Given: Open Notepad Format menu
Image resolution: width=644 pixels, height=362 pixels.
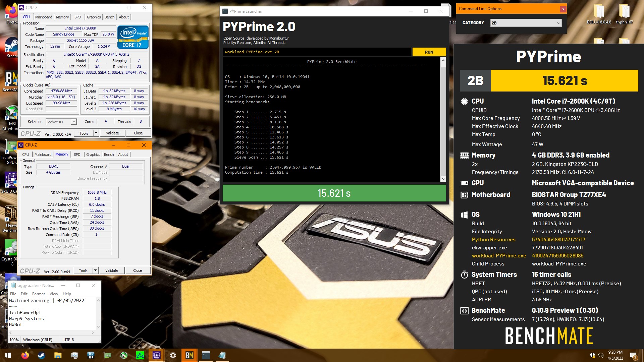Looking at the screenshot, I should (39, 294).
